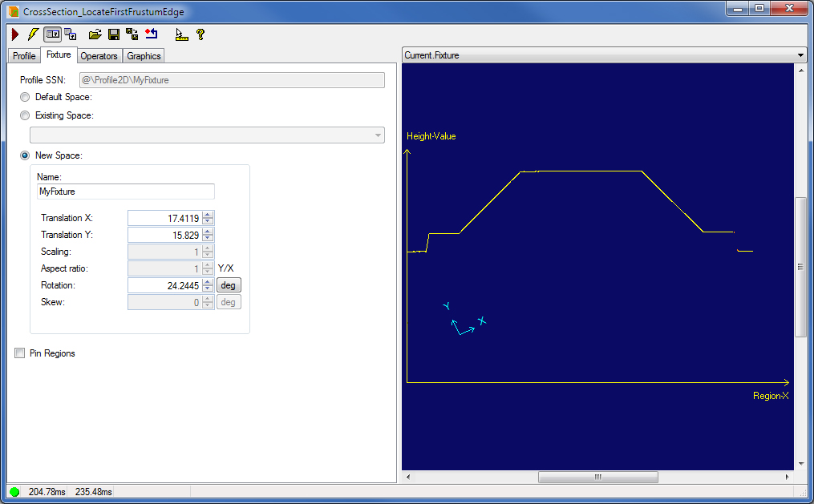Save the configuration with the floppy disk icon
This screenshot has height=504, width=814.
(114, 34)
